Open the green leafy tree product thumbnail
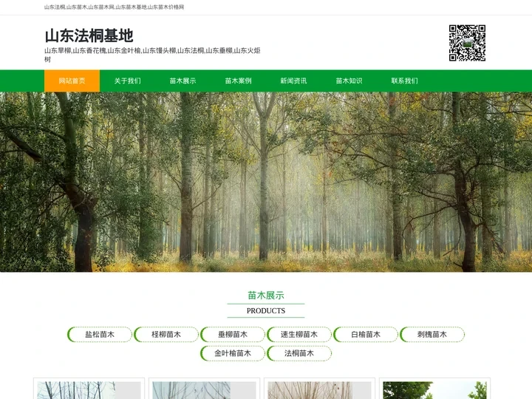The width and height of the screenshot is (532, 399). point(434,390)
